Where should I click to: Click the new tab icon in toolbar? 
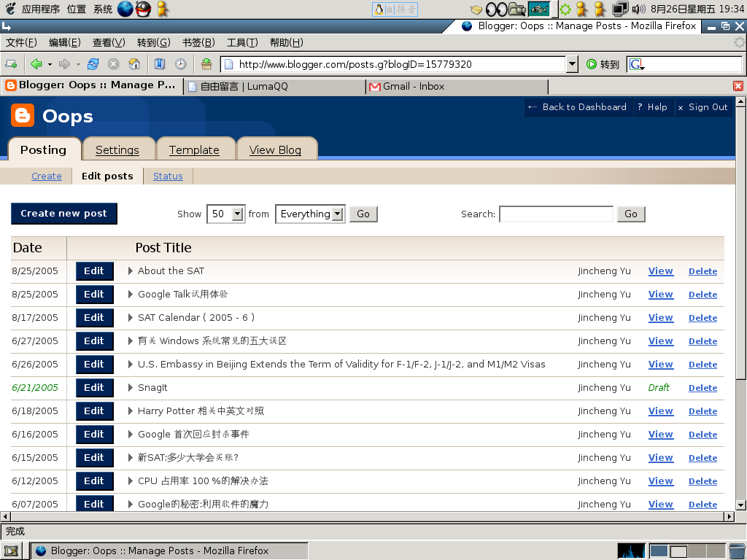[x=11, y=64]
